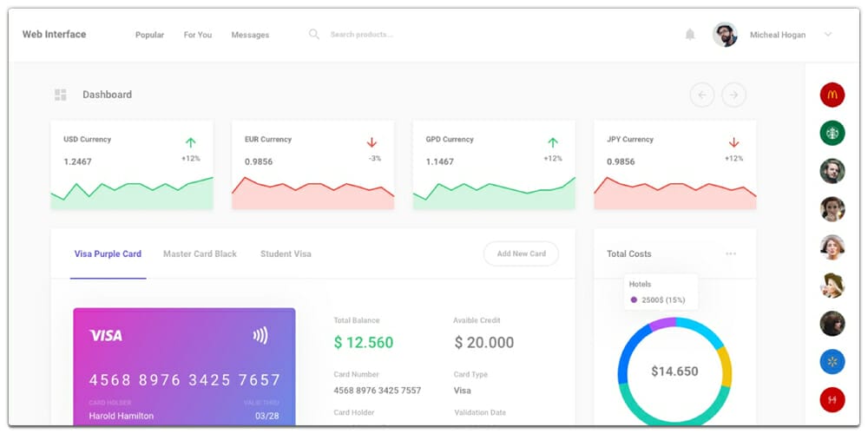Click card number 4568 8976 3425 7557
Viewport: 868px width, 434px height.
click(377, 391)
